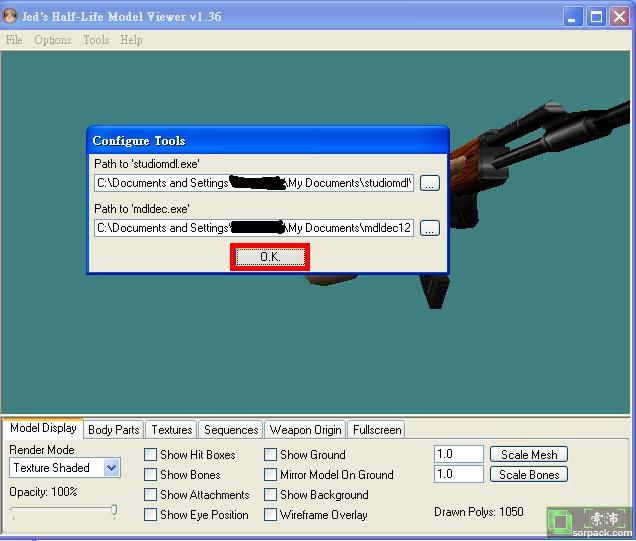Open the Options menu

point(53,40)
